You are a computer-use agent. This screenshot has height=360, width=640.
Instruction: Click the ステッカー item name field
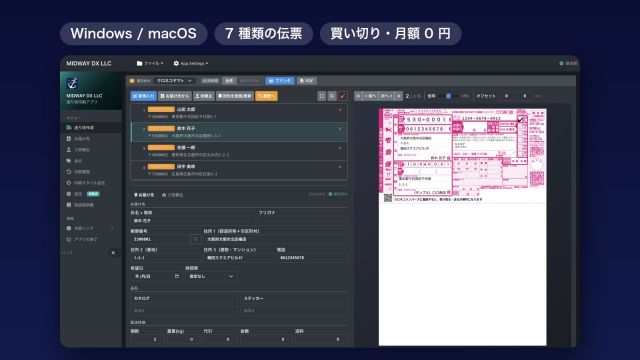tap(294, 299)
